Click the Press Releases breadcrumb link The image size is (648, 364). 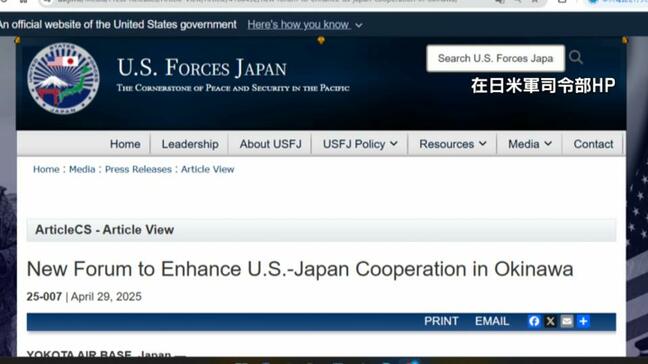pos(138,169)
